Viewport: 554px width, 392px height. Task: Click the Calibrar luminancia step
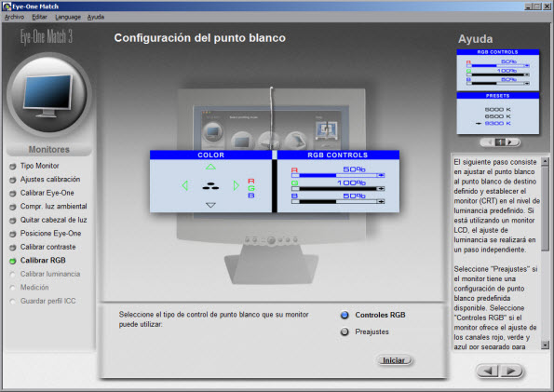(50, 274)
